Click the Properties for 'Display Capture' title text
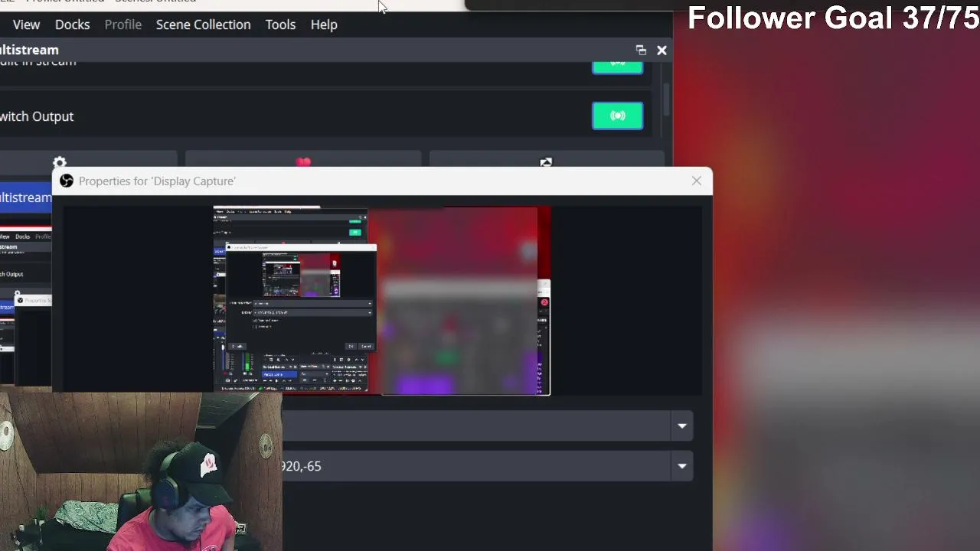The height and width of the screenshot is (551, 980). tap(157, 181)
